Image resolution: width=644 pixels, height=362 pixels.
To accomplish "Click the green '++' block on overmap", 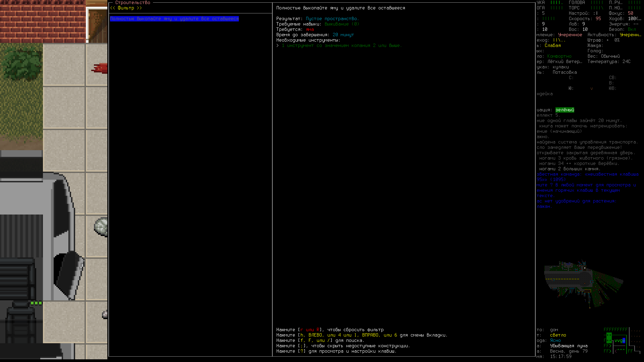I will [609, 337].
